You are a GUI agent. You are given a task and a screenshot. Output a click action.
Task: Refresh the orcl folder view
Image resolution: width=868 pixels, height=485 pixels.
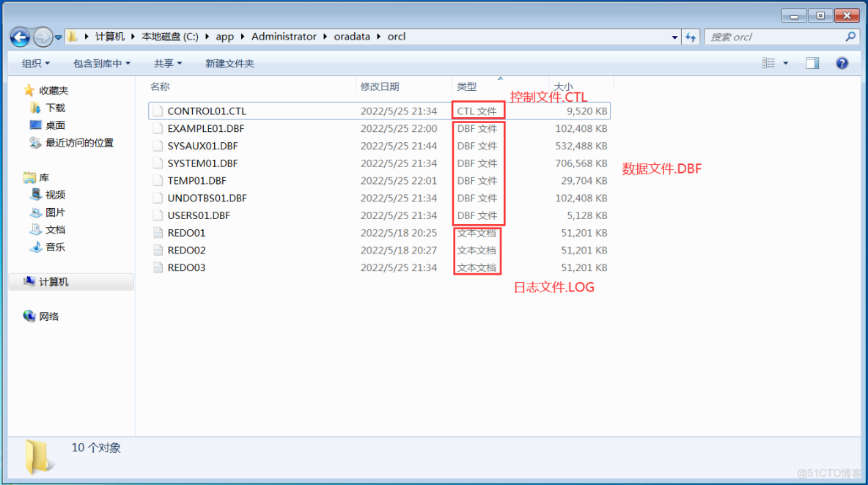click(x=691, y=37)
